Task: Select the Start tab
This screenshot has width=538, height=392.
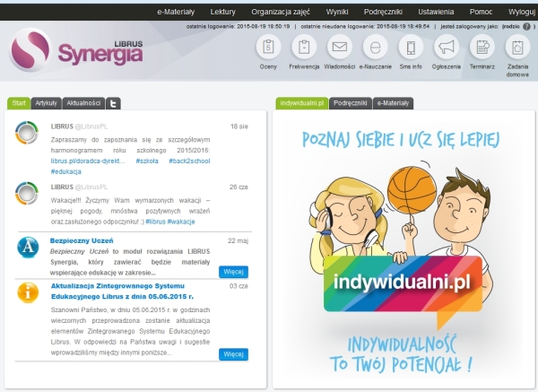Action: pyautogui.click(x=19, y=103)
